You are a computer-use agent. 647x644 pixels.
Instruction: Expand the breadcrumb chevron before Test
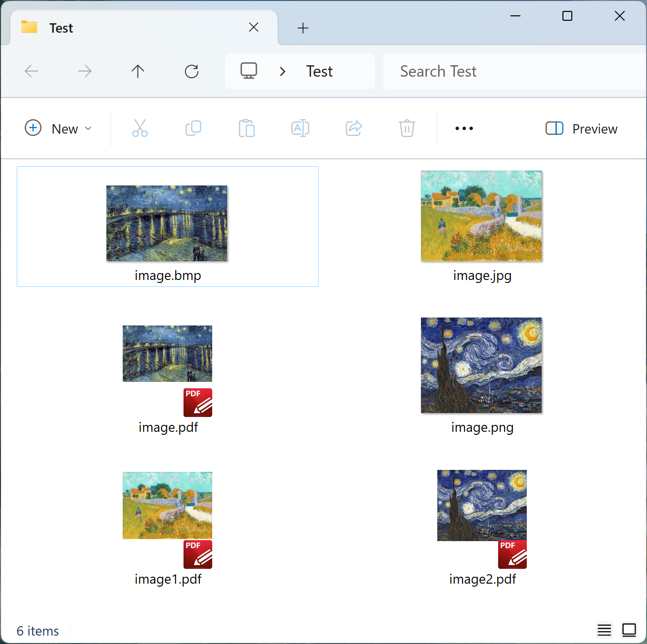coord(282,71)
